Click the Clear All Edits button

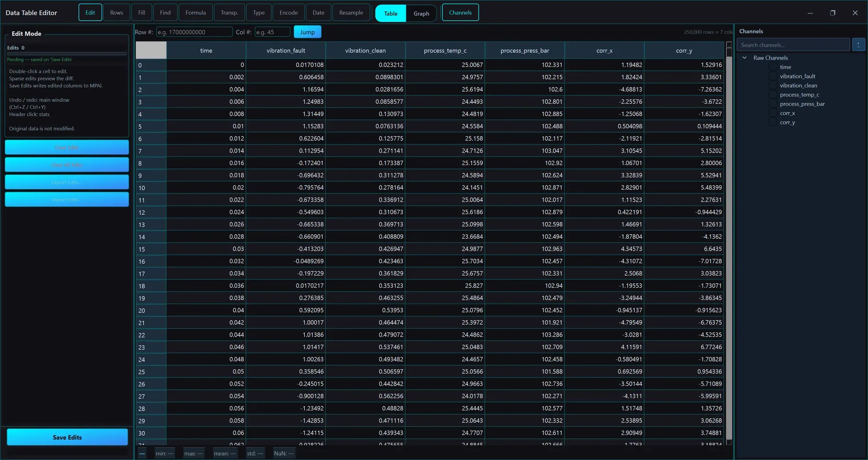[67, 165]
